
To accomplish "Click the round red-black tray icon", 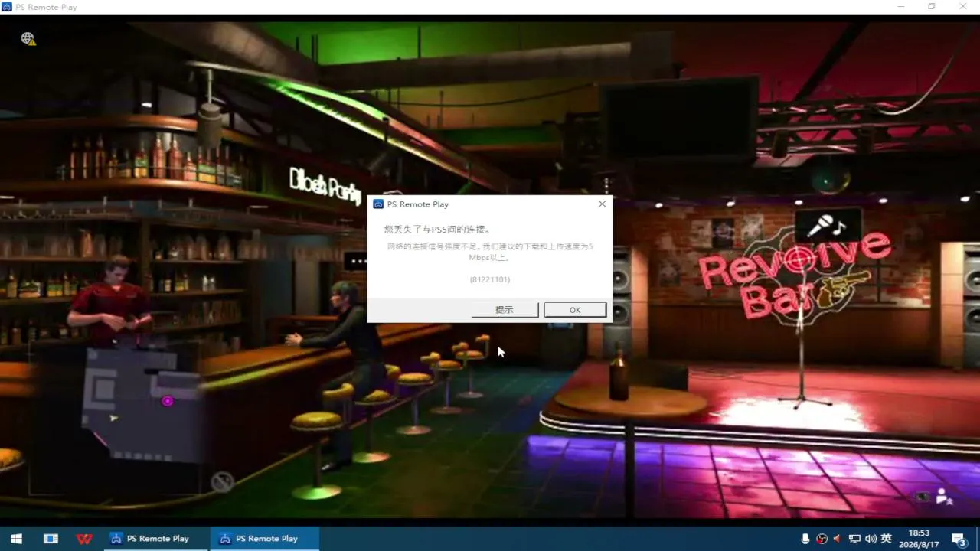I will (822, 539).
